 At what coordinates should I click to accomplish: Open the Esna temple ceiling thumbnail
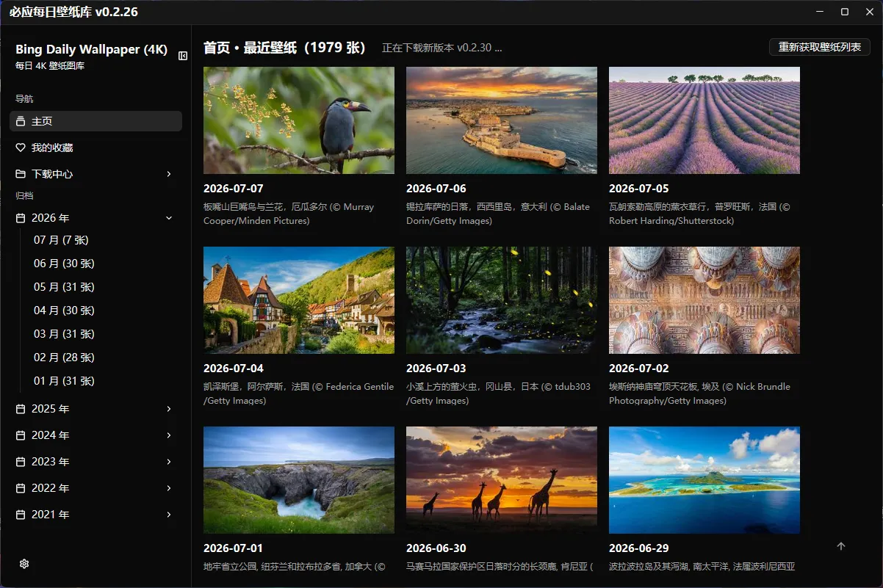point(704,300)
